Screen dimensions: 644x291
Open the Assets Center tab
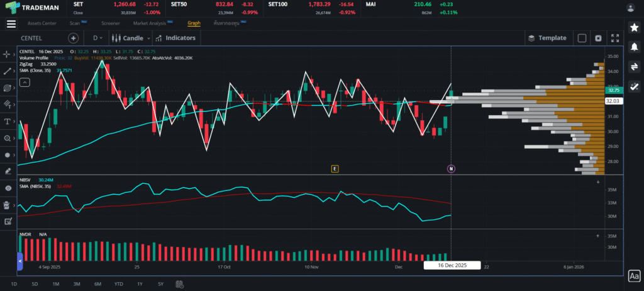tap(42, 23)
